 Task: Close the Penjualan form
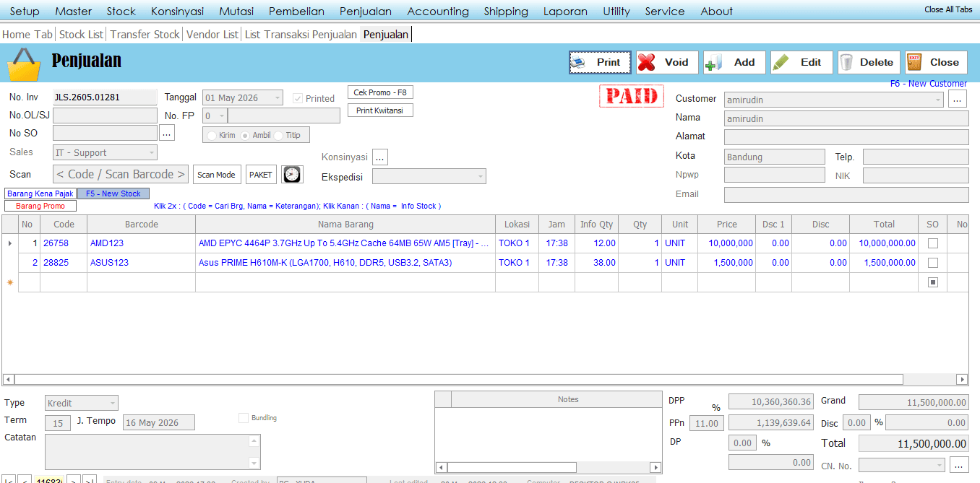pos(936,62)
